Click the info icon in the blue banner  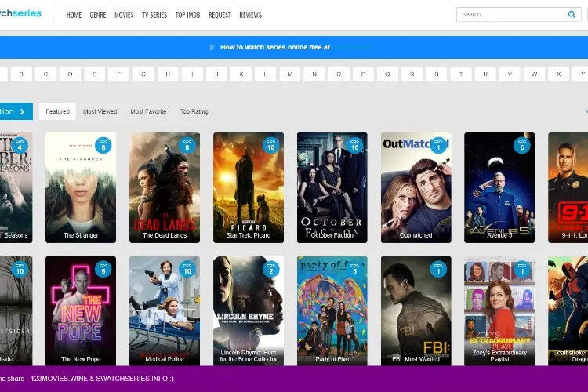[212, 47]
